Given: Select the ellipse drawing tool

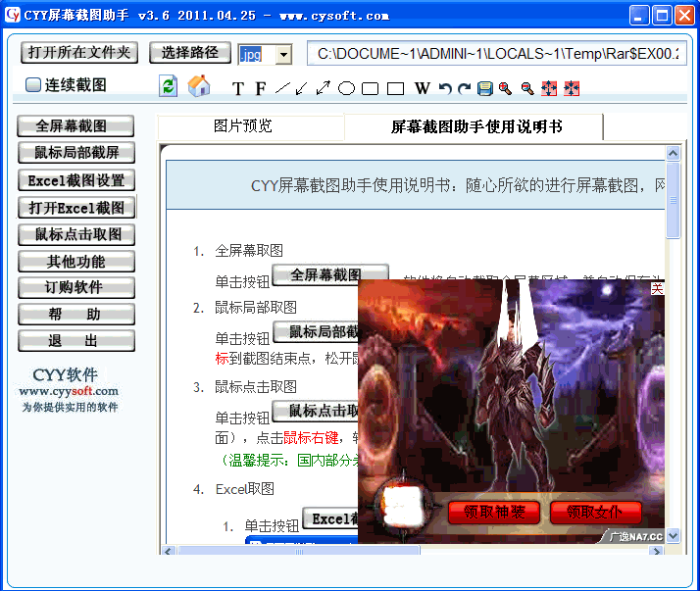Looking at the screenshot, I should click(346, 89).
